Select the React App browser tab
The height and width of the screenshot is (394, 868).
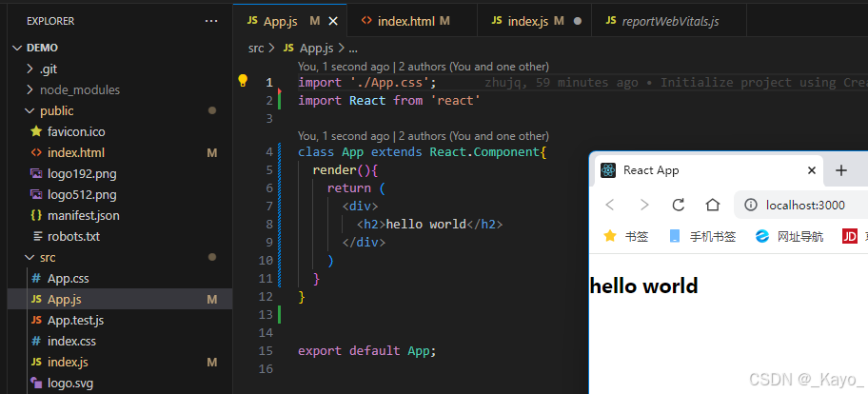pyautogui.click(x=708, y=170)
